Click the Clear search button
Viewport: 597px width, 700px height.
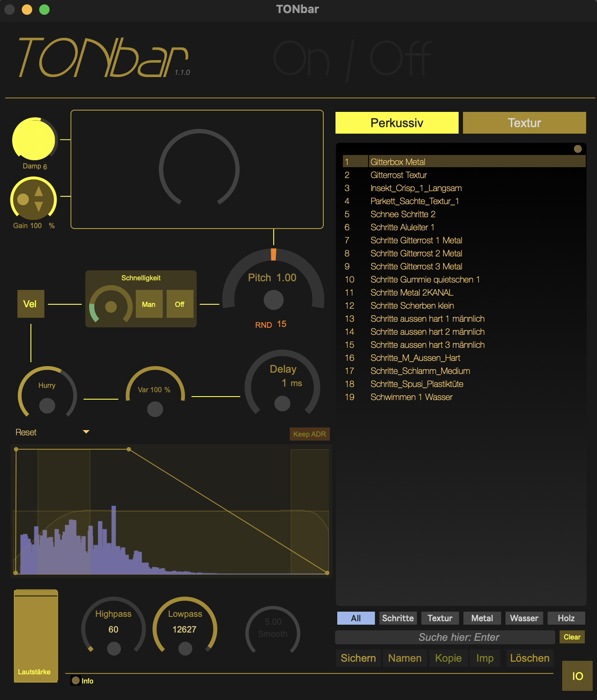click(572, 637)
